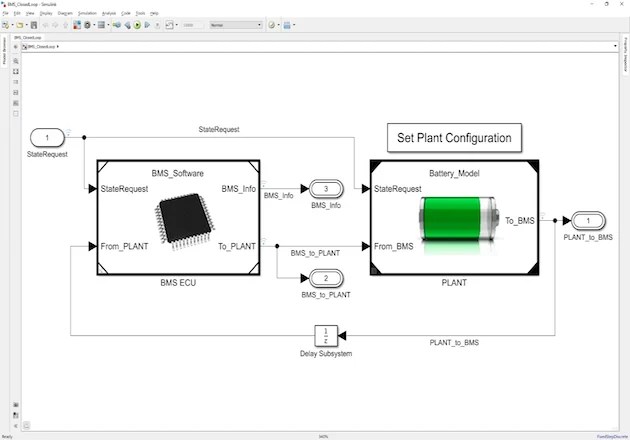Open the Edit menu
The image size is (630, 440).
point(17,13)
